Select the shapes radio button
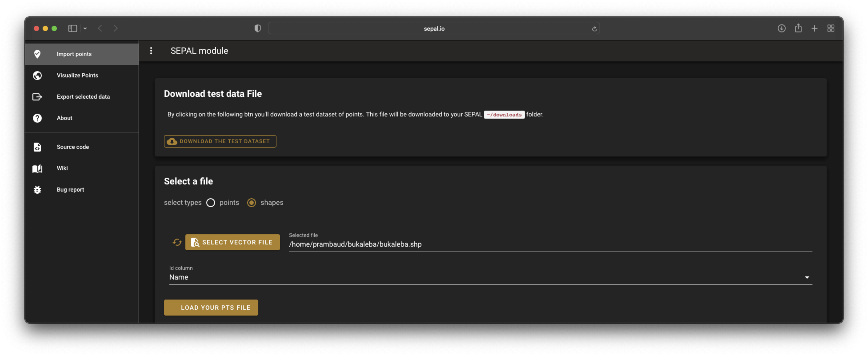 pos(251,202)
